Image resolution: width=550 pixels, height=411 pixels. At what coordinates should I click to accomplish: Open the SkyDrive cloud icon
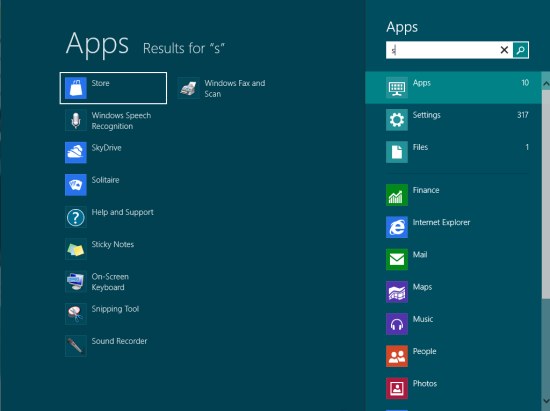point(76,153)
